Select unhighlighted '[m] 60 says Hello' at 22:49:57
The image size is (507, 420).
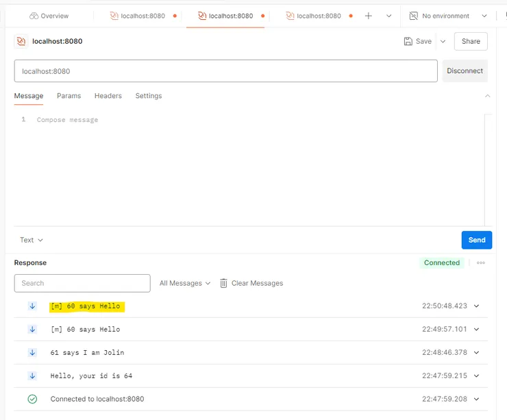point(86,329)
